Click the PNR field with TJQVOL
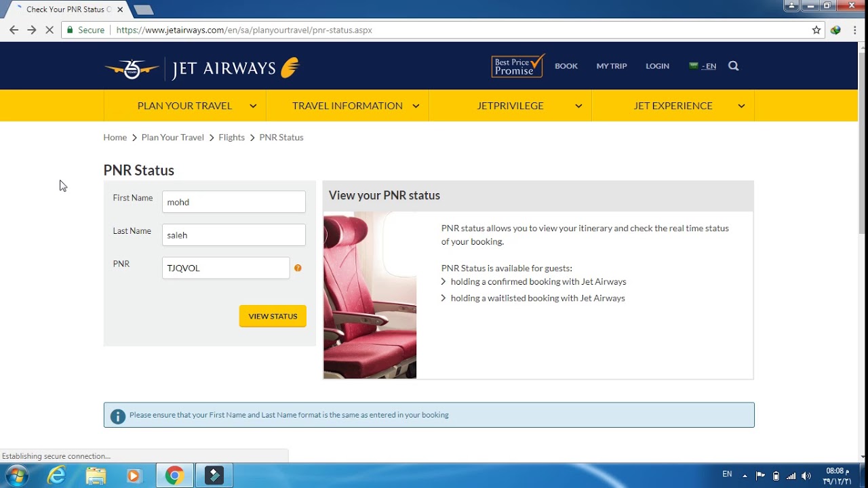 point(226,268)
